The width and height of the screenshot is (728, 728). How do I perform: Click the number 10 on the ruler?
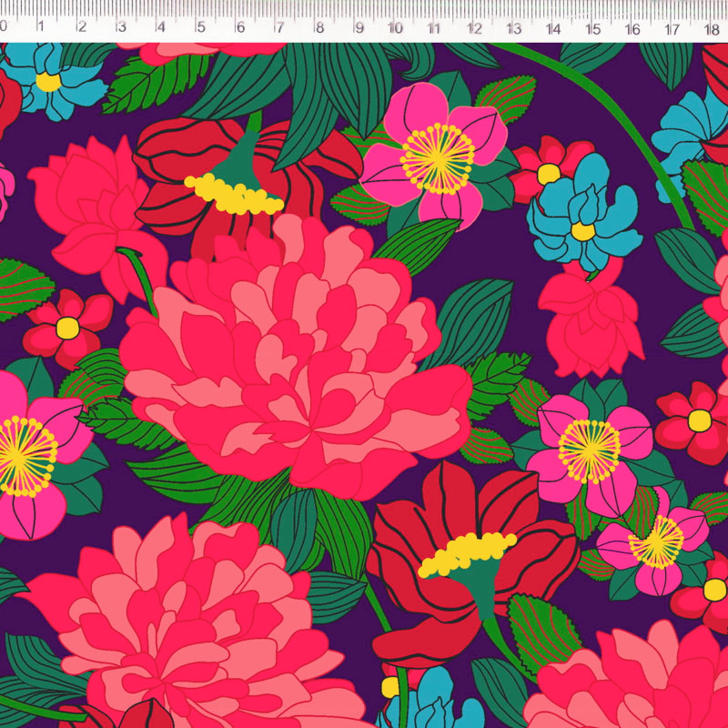(x=395, y=28)
